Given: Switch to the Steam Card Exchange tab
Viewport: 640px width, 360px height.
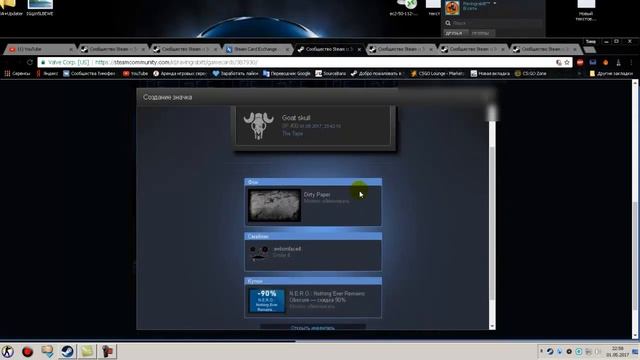Looking at the screenshot, I should pos(257,49).
